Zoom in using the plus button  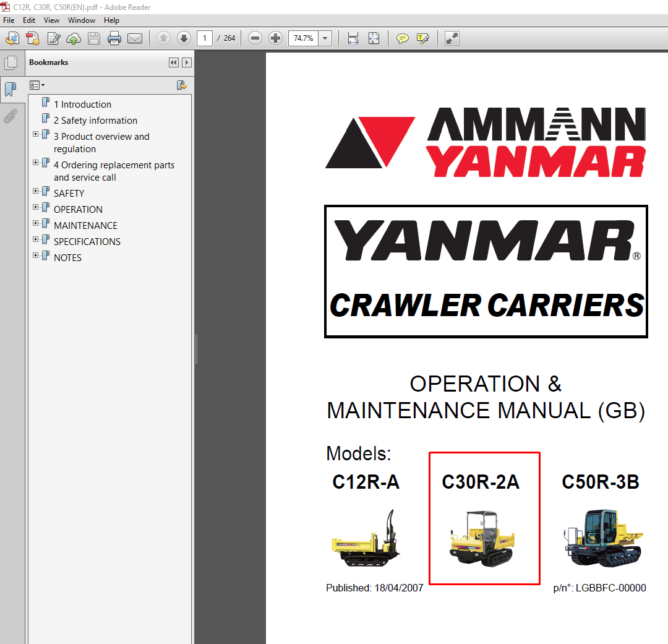coord(276,38)
